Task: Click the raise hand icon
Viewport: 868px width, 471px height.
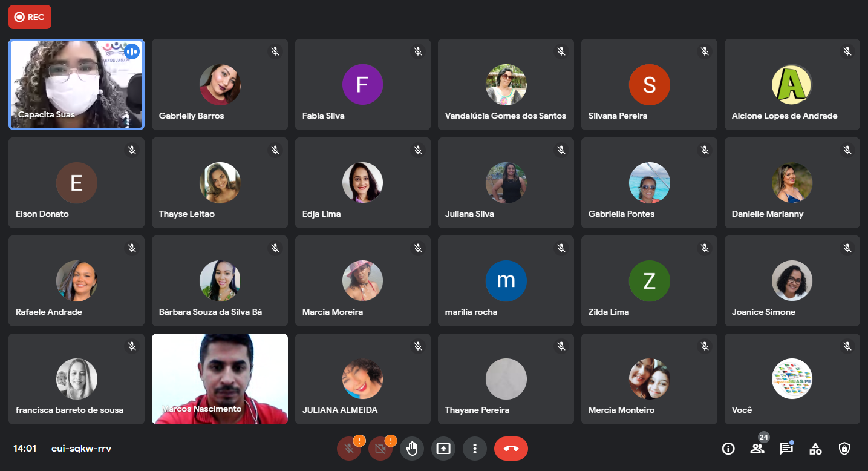Action: tap(412, 449)
